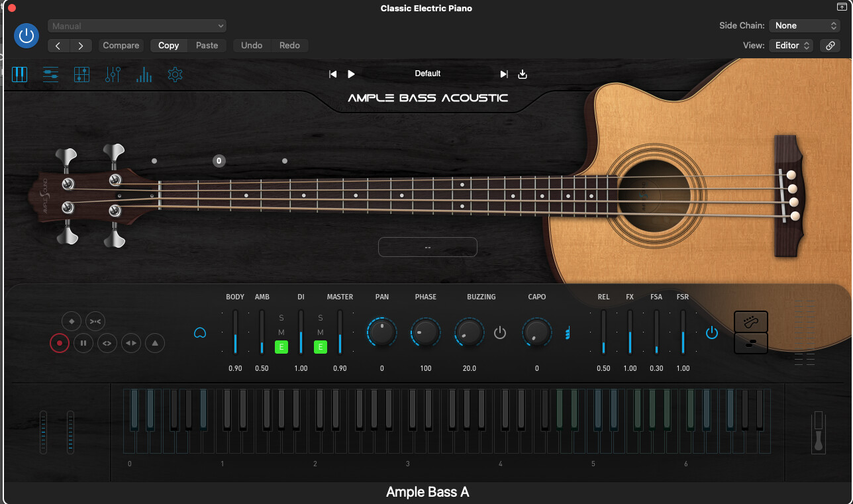Click the diamond riff button
The image size is (853, 504).
click(72, 321)
